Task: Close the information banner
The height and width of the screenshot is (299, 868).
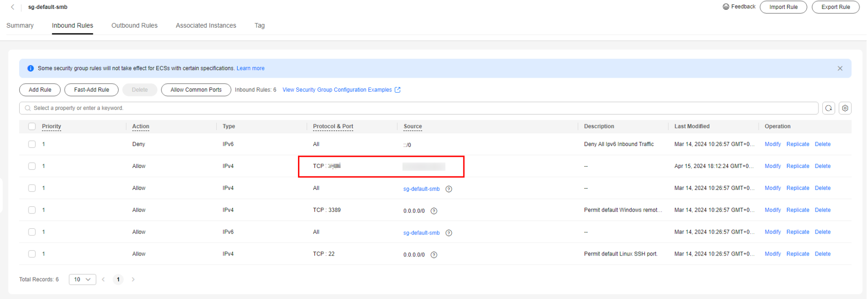Action: [840, 68]
